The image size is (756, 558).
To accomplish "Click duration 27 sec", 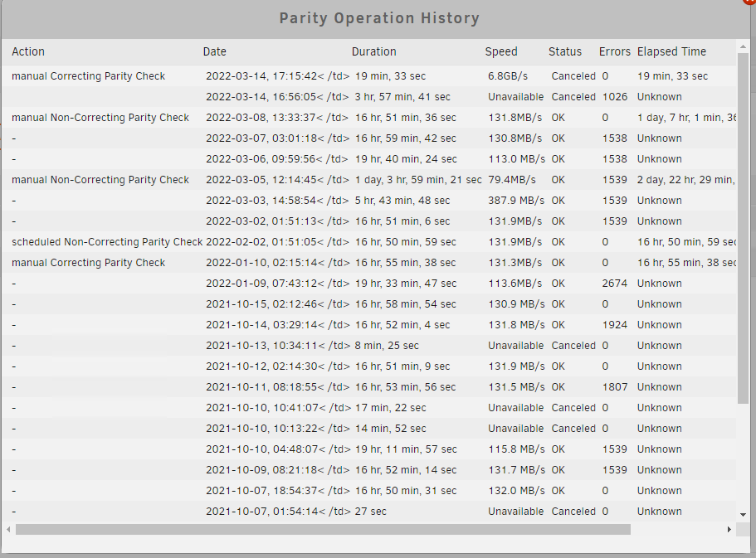I will pyautogui.click(x=371, y=512).
